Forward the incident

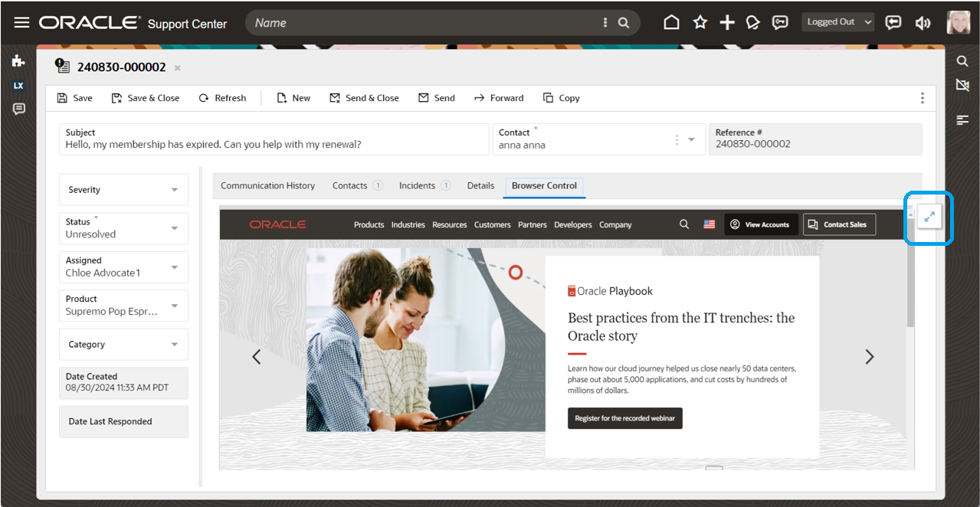[x=499, y=98]
